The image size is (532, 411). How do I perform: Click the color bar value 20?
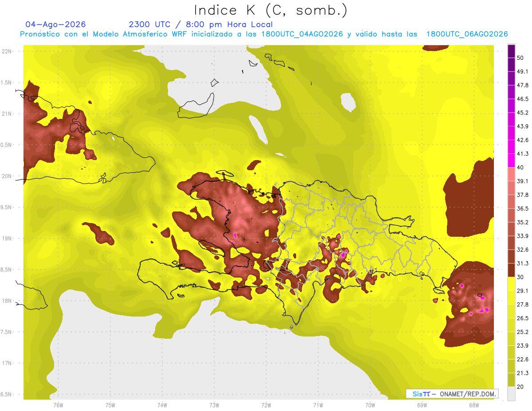(x=521, y=387)
